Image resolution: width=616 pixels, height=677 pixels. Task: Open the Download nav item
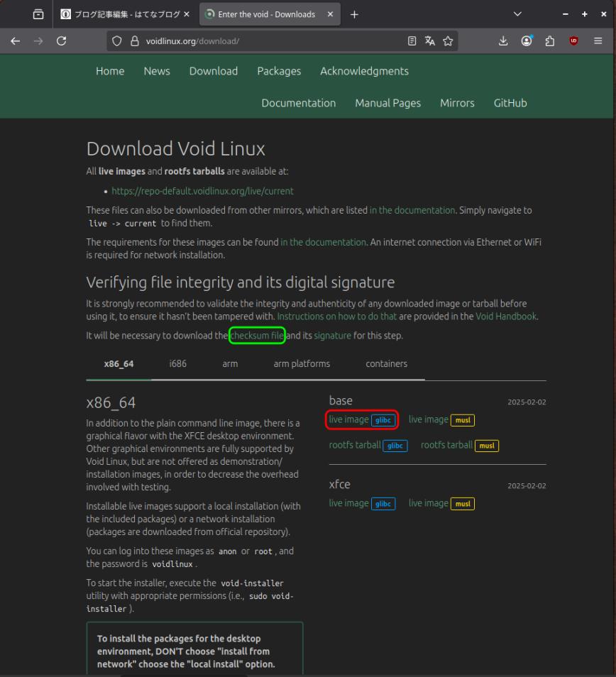tap(213, 71)
